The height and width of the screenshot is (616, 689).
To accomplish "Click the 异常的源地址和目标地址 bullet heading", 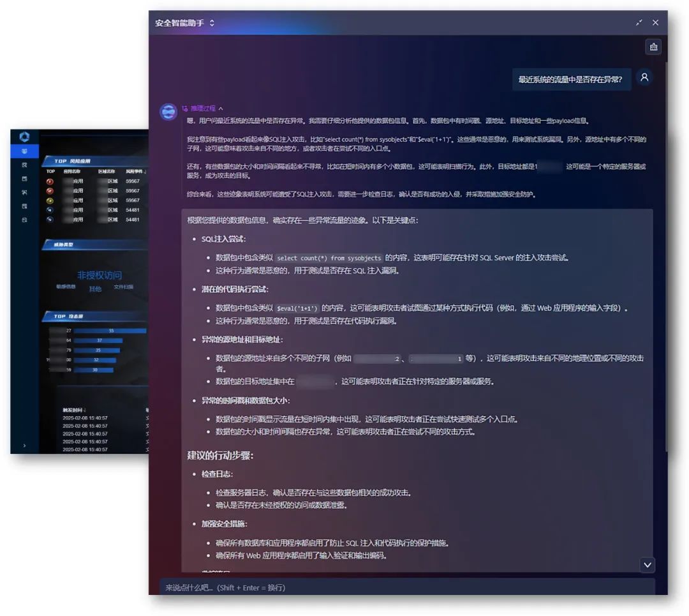I will click(x=242, y=340).
